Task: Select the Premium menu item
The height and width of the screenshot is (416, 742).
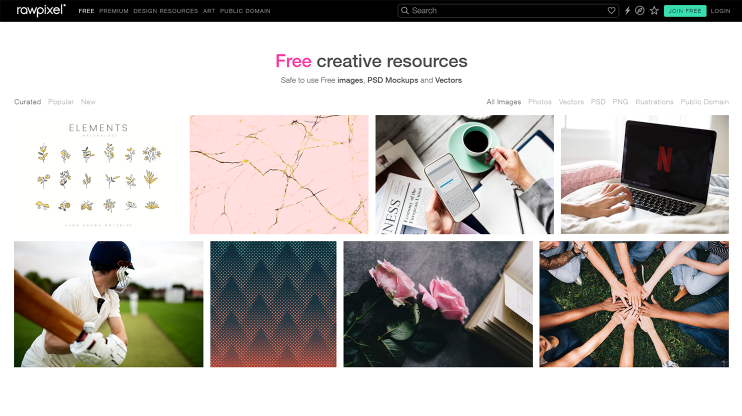Action: 114,11
